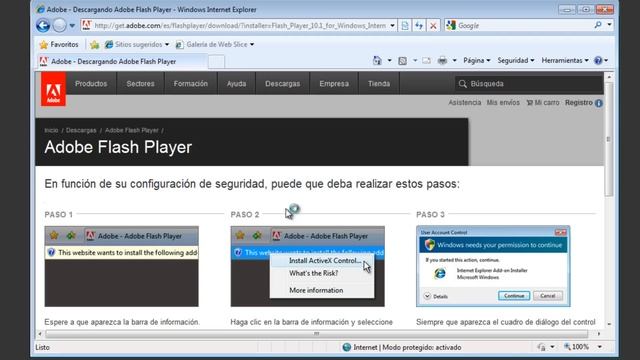Viewport: 640px width, 360px height.
Task: Open the Home button dropdown arrow
Action: point(389,61)
